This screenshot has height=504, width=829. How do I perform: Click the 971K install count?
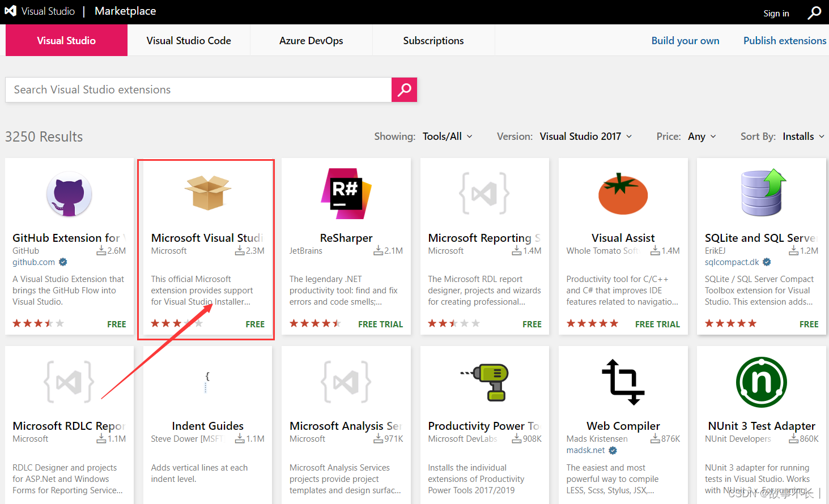click(x=394, y=439)
